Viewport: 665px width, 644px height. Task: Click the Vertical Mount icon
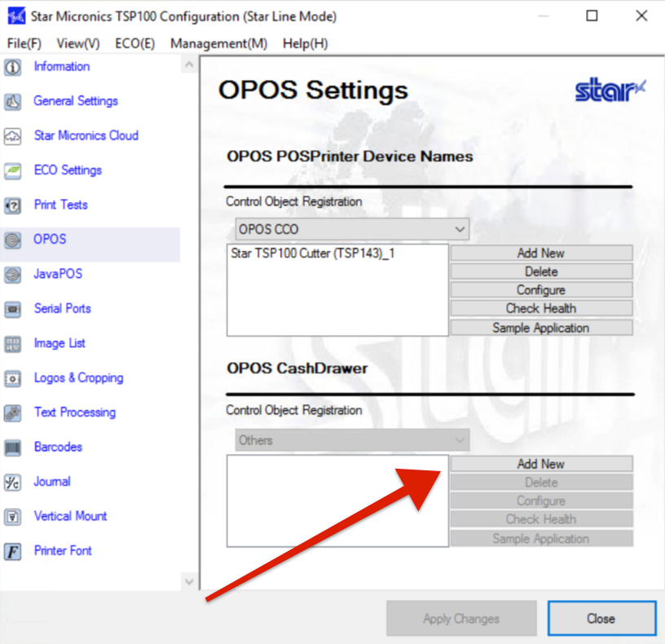point(13,517)
